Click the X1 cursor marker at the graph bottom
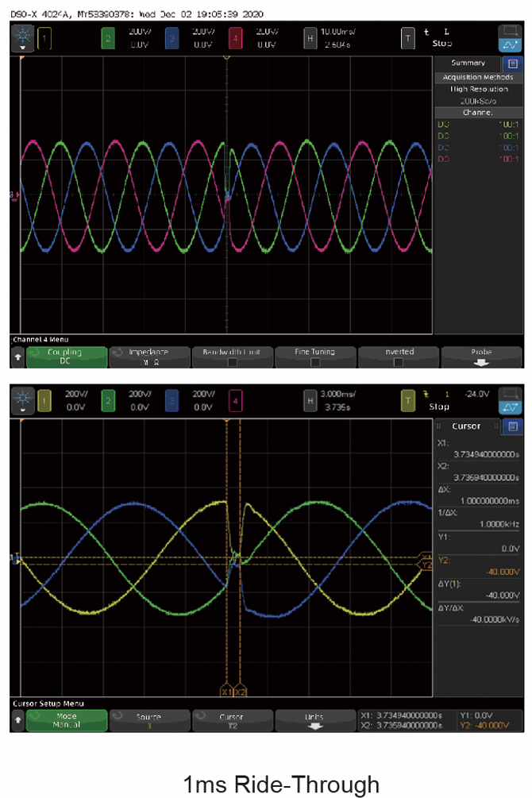The width and height of the screenshot is (532, 798). tap(226, 691)
